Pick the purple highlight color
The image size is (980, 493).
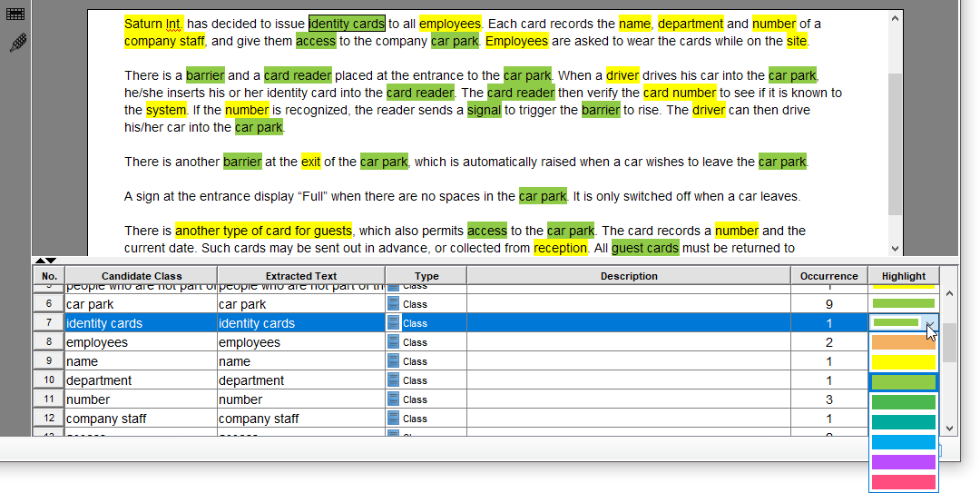point(903,462)
